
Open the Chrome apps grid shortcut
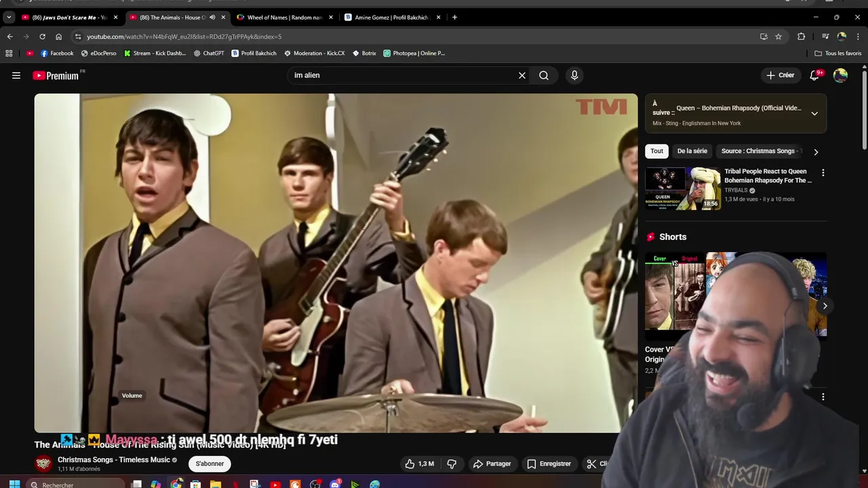(x=9, y=53)
